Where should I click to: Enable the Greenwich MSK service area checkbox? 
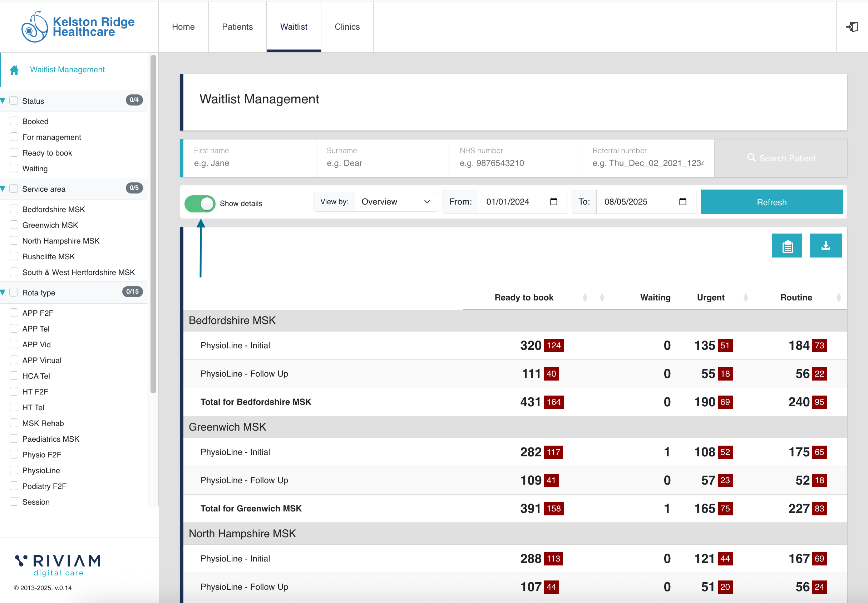click(14, 225)
